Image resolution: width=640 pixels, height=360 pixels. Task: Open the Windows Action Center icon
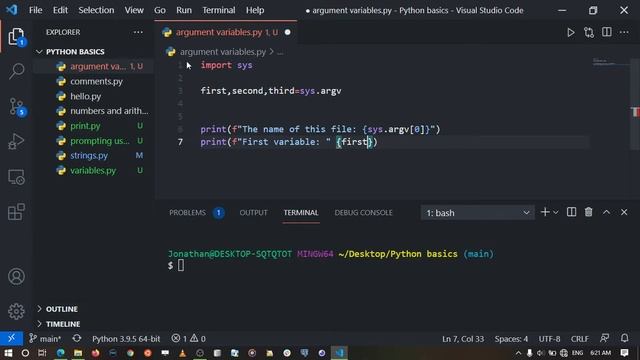click(x=624, y=353)
